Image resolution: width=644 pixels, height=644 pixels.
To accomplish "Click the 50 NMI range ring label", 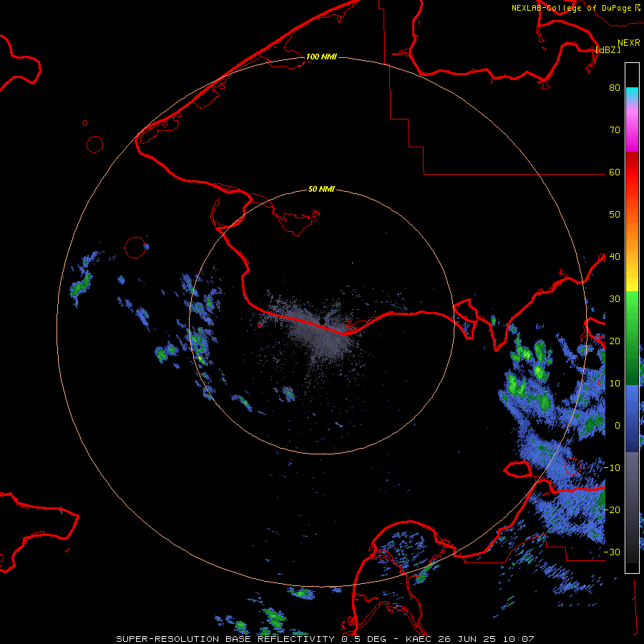I will (321, 190).
